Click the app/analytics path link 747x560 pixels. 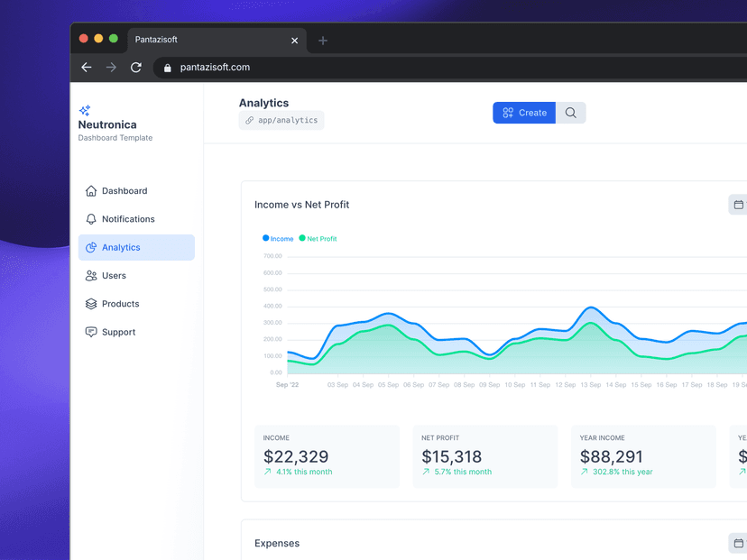(281, 120)
